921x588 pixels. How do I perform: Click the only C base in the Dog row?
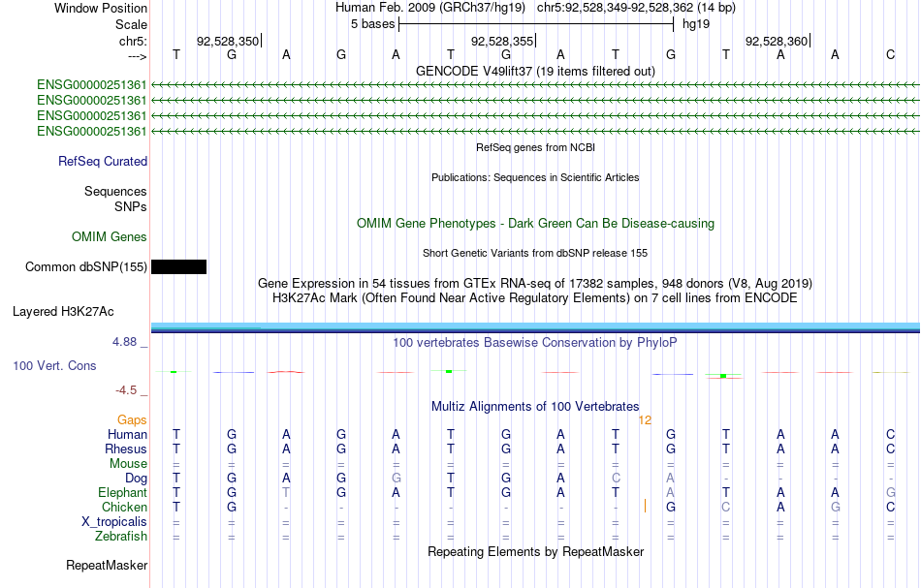616,479
